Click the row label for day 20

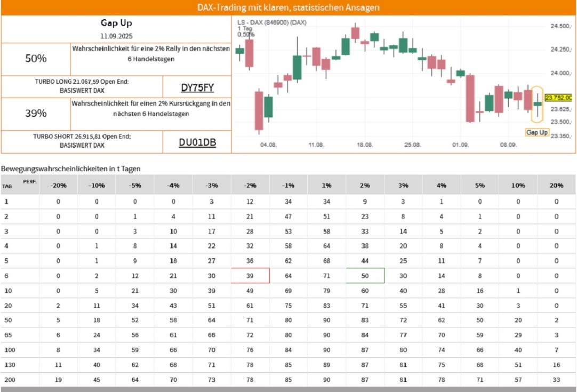(x=8, y=306)
